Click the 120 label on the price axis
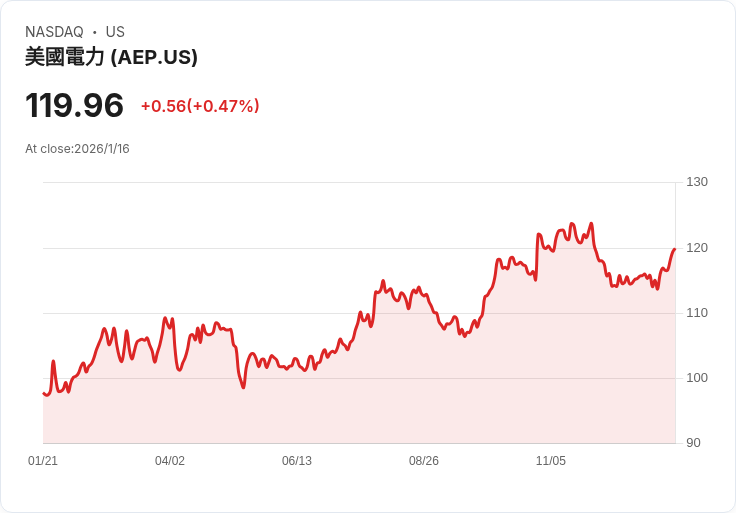 pos(697,248)
